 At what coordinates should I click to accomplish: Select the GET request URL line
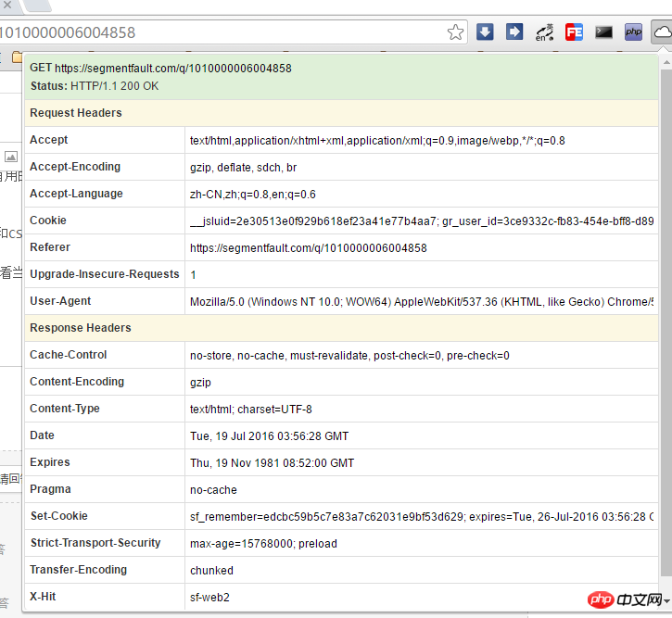(x=160, y=68)
